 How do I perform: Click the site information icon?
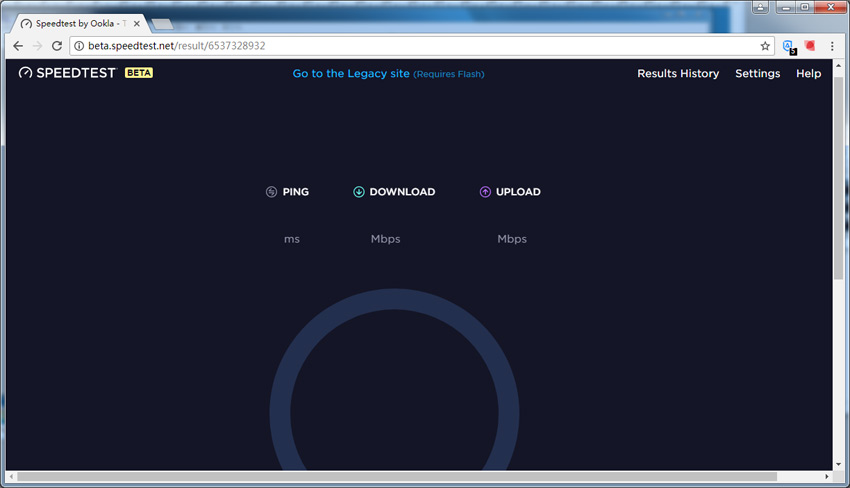pos(79,46)
